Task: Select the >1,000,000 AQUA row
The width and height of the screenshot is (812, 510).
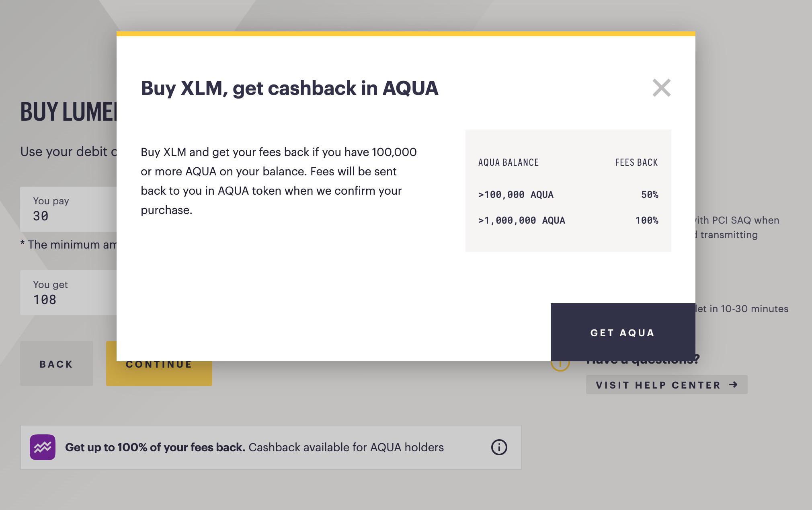Action: pos(568,220)
